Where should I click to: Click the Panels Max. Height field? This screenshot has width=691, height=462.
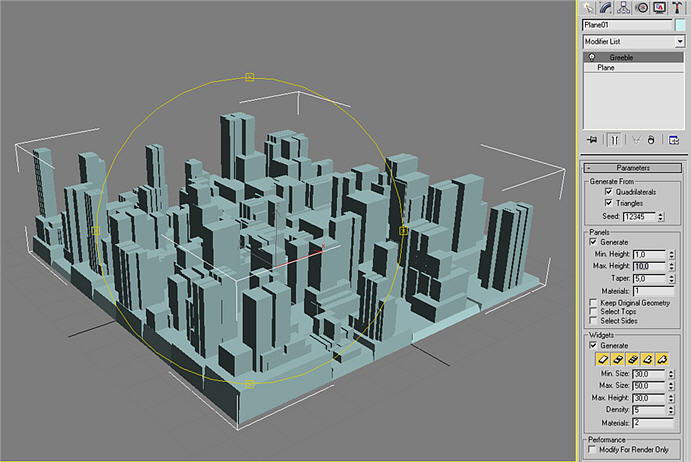pos(650,266)
